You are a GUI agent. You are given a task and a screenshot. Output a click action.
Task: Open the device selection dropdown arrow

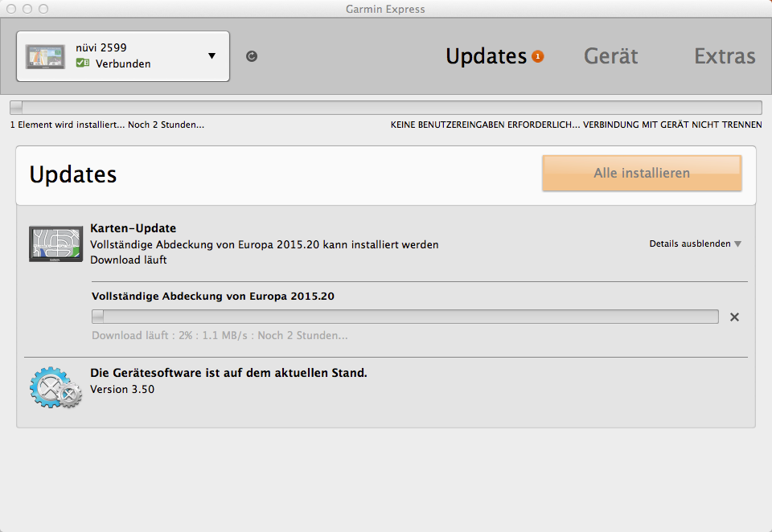(211, 56)
